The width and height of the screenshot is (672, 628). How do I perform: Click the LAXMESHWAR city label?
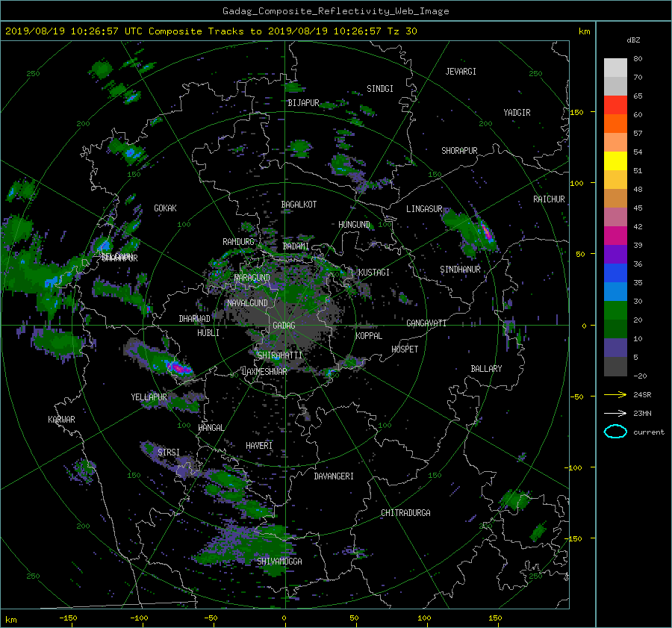point(264,372)
